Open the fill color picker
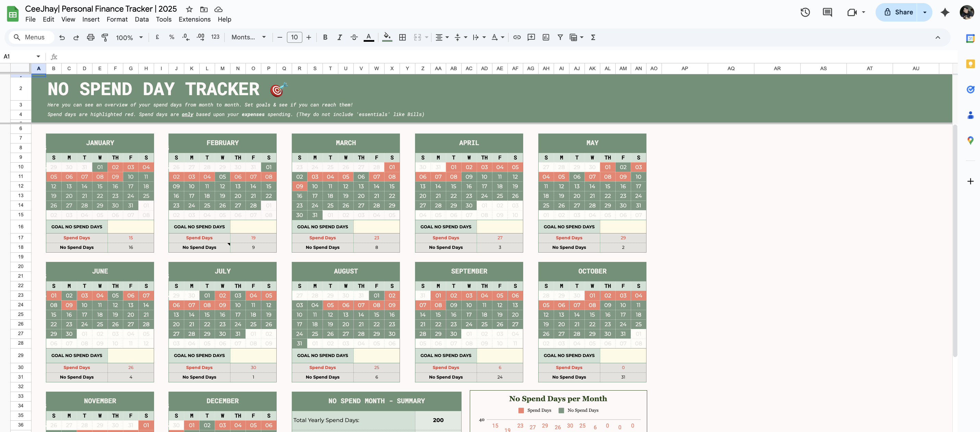The width and height of the screenshot is (980, 432). click(x=387, y=37)
